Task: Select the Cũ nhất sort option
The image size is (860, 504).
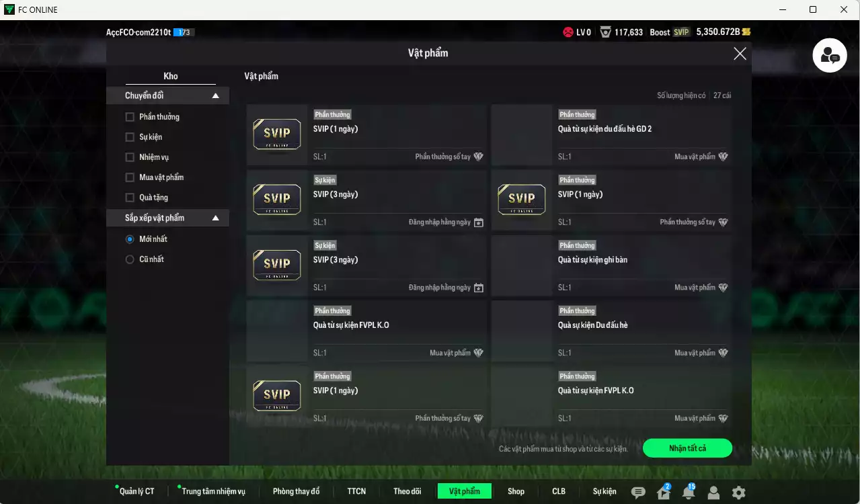Action: pos(130,259)
